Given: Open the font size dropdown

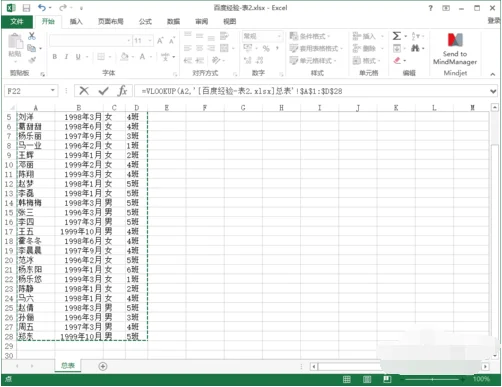Looking at the screenshot, I should point(150,41).
